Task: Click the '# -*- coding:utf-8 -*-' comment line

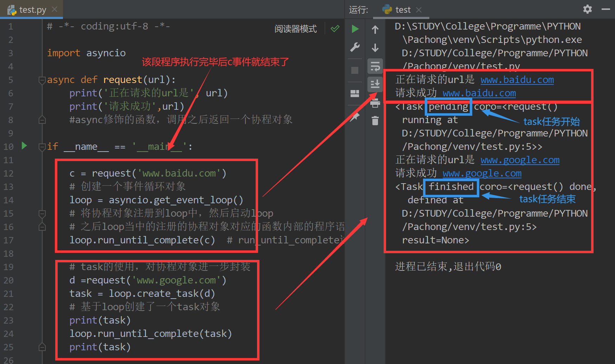Action: tap(109, 26)
